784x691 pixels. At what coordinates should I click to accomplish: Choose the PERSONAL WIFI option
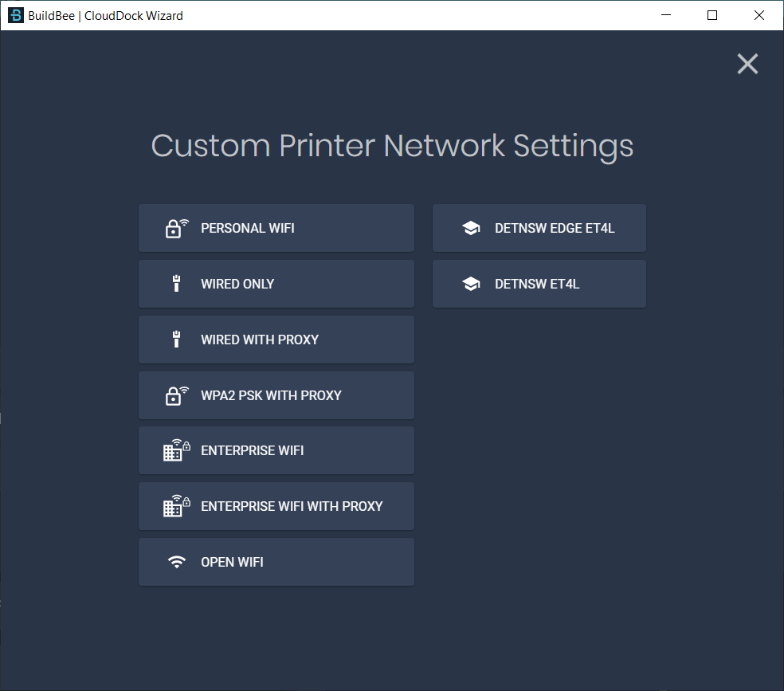coord(276,228)
